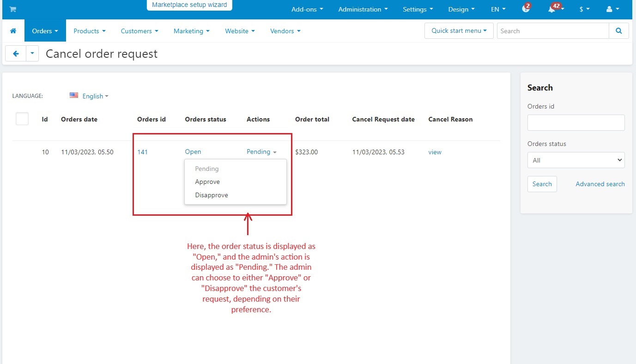The image size is (636, 364).
Task: Click the back arrow button
Action: (x=16, y=54)
